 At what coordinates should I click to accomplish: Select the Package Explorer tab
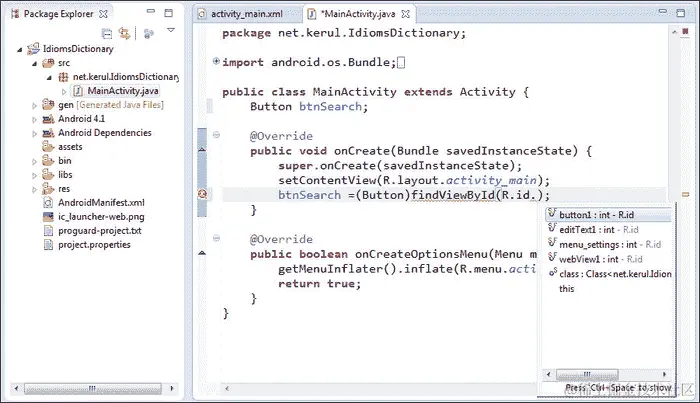(58, 14)
